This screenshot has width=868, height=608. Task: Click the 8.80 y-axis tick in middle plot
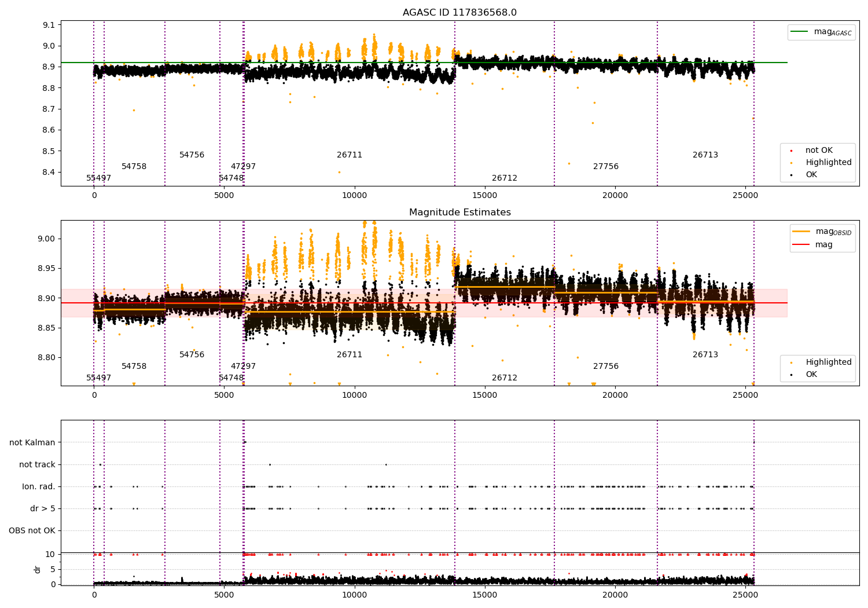(46, 358)
